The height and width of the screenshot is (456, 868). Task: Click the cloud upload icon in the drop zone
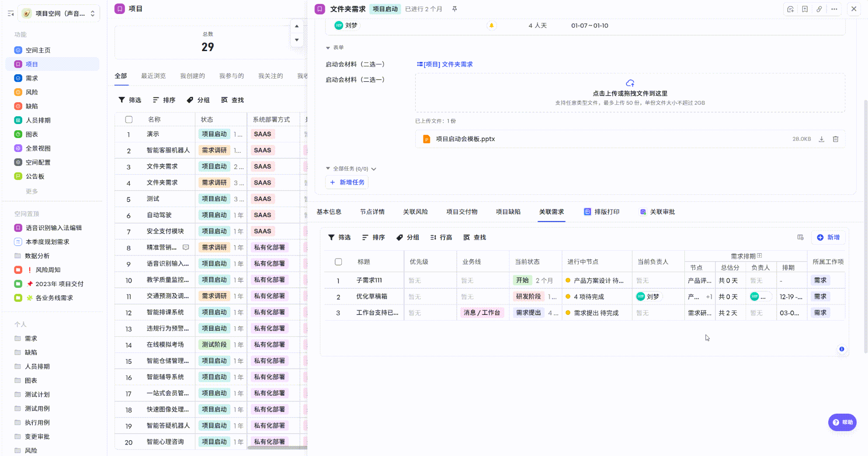click(x=630, y=83)
